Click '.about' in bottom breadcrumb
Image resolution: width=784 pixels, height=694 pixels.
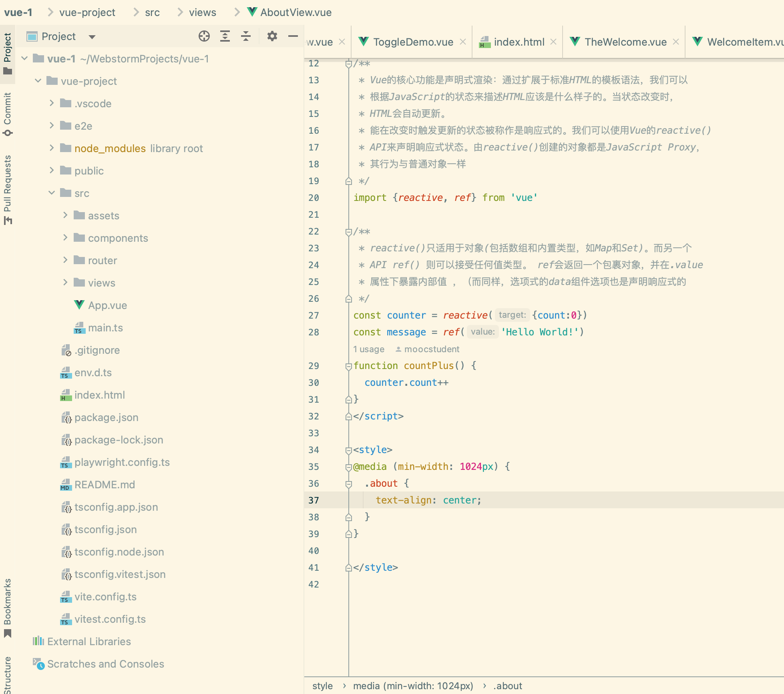click(x=508, y=686)
